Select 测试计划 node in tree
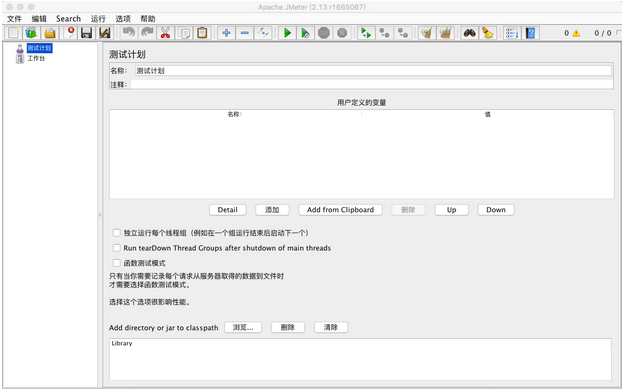This screenshot has width=623, height=390. click(39, 48)
